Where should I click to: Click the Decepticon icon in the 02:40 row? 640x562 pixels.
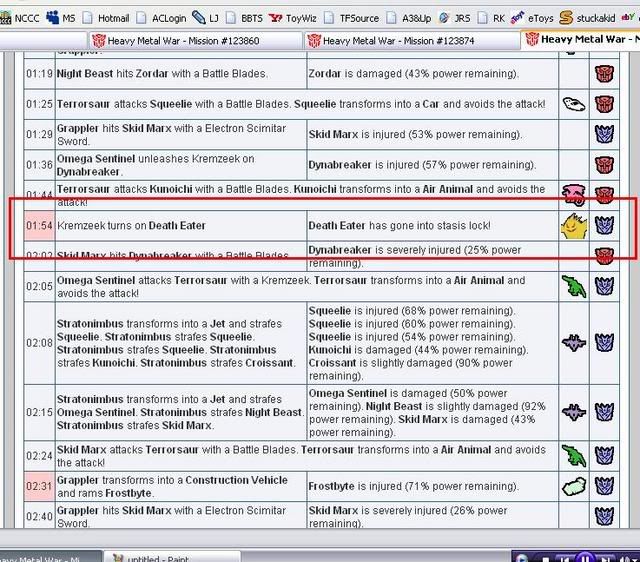tap(604, 516)
